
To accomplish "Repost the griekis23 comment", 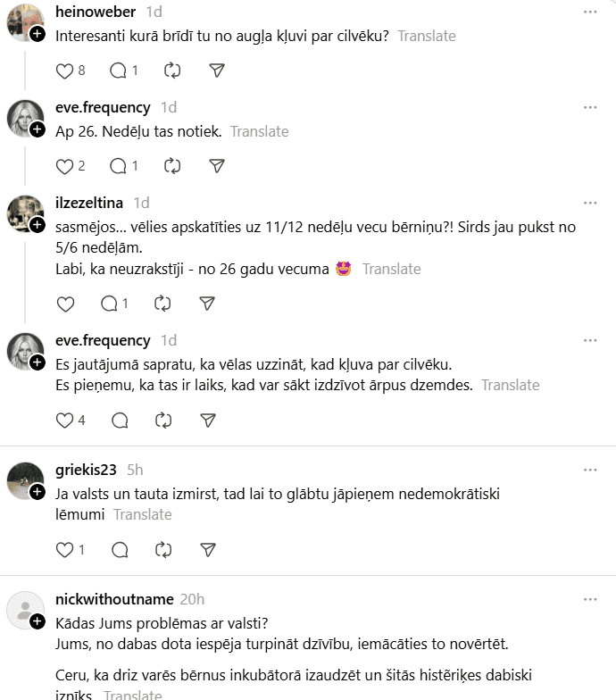I will pos(162,550).
